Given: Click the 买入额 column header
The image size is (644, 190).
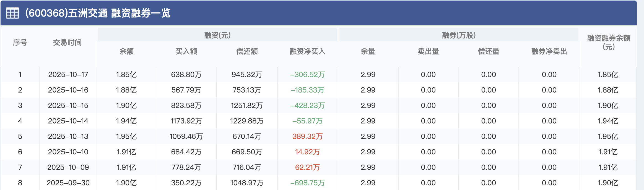Looking at the screenshot, I should click(x=186, y=51).
